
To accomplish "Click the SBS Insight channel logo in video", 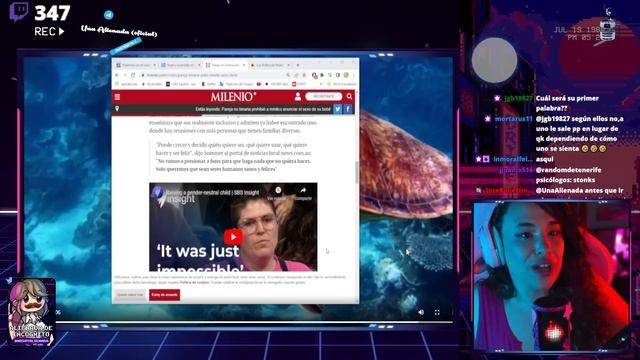I will [x=158, y=193].
